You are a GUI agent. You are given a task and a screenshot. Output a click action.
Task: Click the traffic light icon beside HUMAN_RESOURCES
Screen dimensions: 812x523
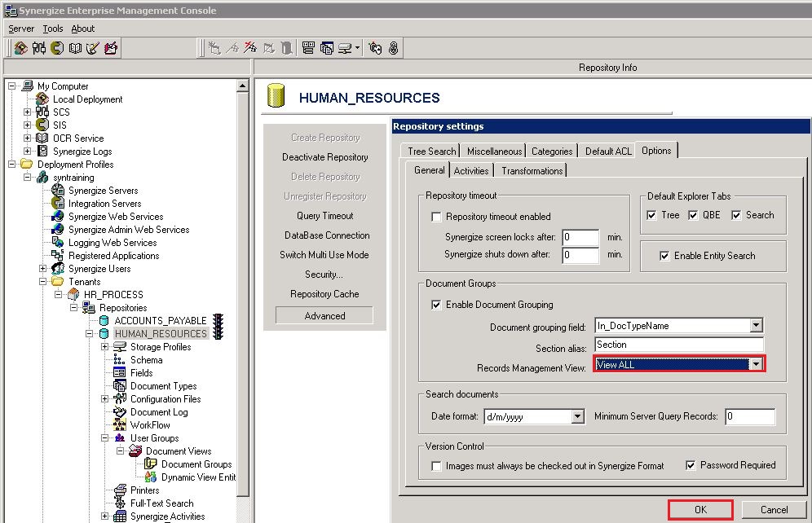[218, 333]
